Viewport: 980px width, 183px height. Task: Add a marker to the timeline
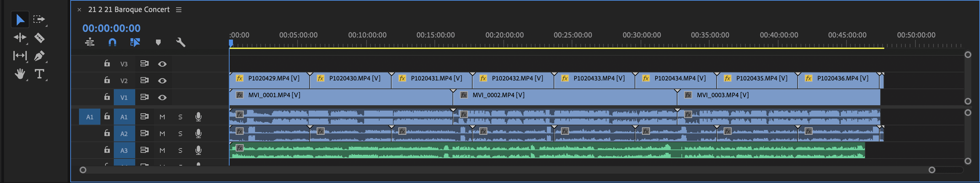(x=158, y=42)
